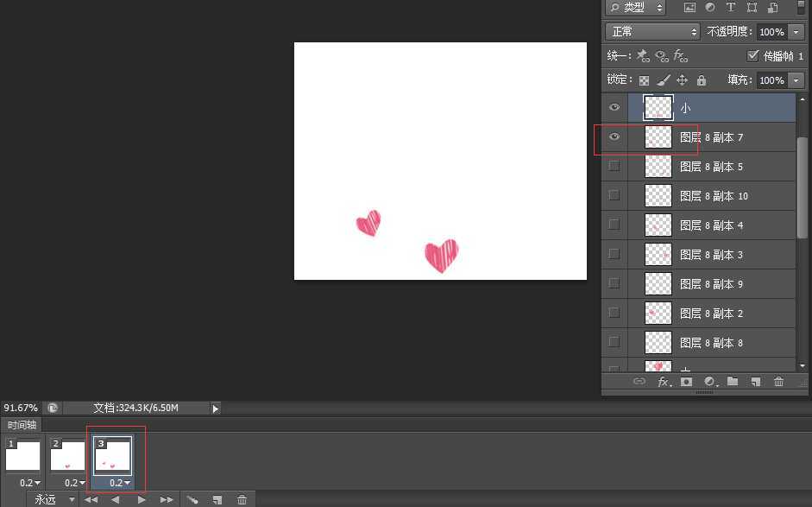Duplicate the selected frame in timeline
812x507 pixels.
coord(217,499)
